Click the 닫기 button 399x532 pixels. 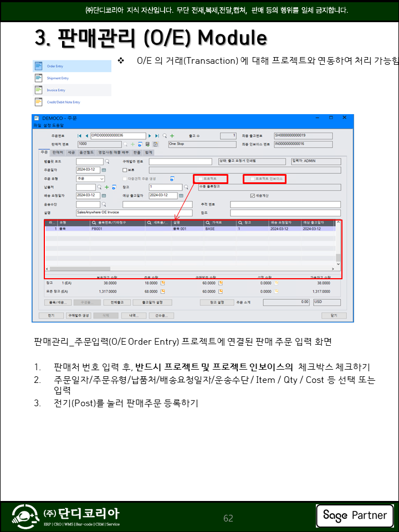coord(334,315)
